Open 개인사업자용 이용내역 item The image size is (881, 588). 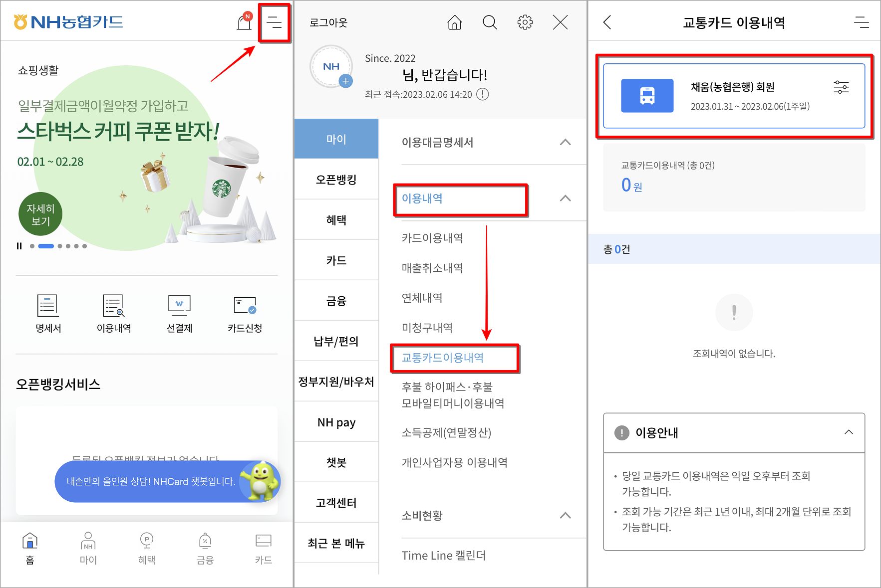pos(454,462)
